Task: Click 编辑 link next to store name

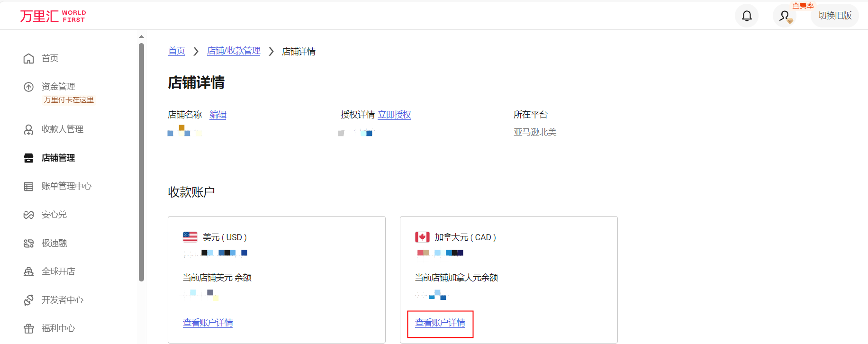Action: click(x=218, y=115)
